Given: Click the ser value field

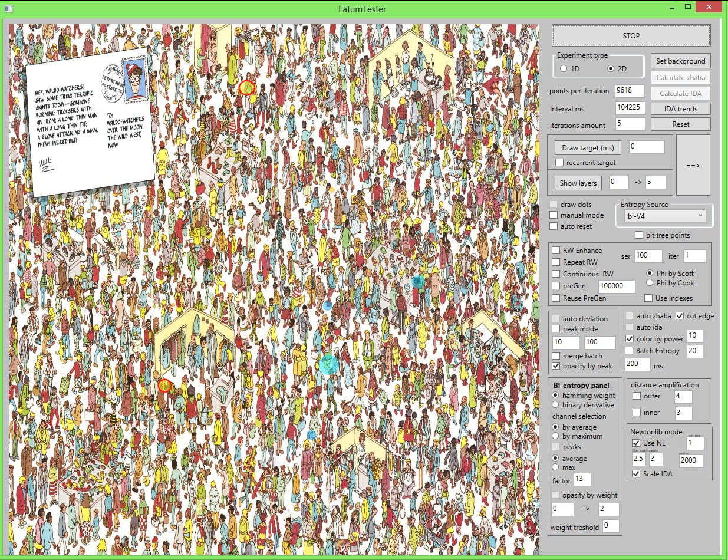Looking at the screenshot, I should point(648,256).
